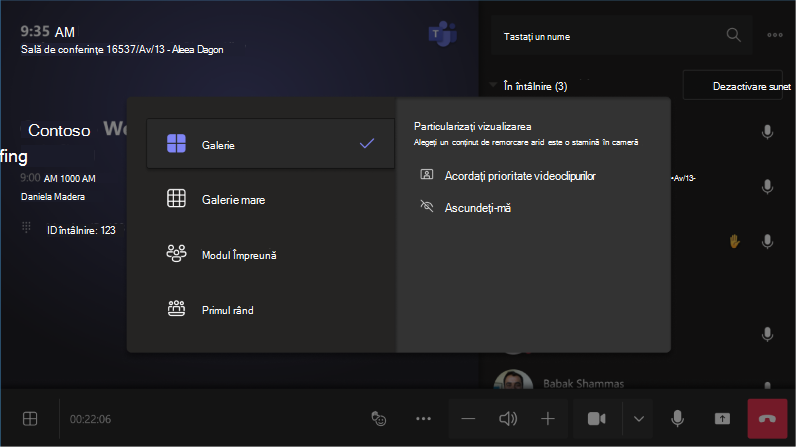Click the Galerie grid icon

[176, 144]
